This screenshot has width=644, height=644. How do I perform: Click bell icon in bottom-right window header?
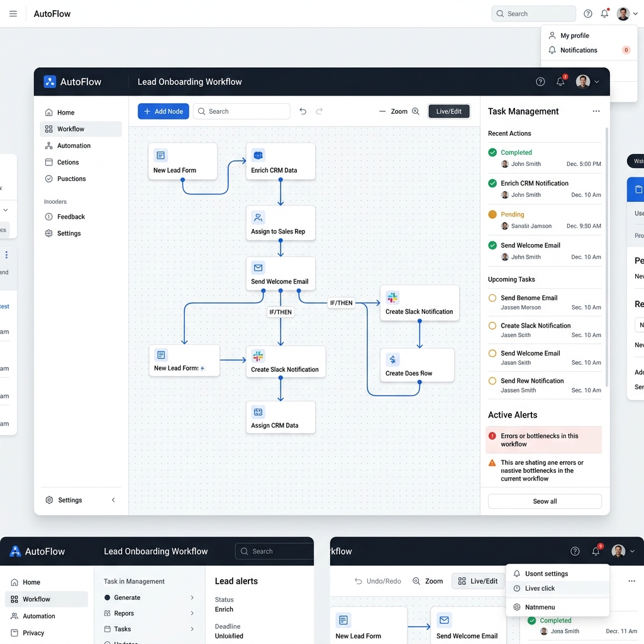[x=596, y=551]
